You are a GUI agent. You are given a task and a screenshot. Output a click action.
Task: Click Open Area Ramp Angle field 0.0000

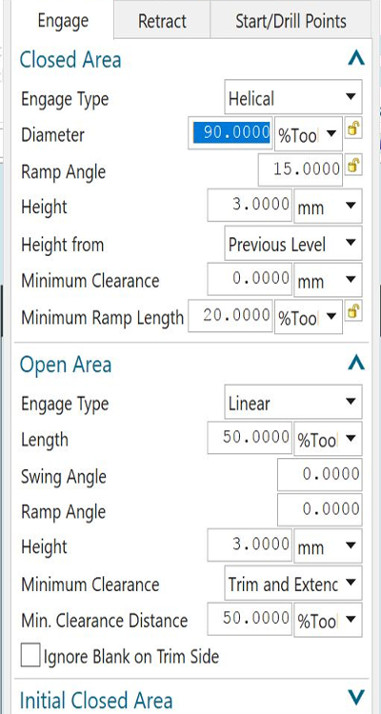[x=320, y=509]
